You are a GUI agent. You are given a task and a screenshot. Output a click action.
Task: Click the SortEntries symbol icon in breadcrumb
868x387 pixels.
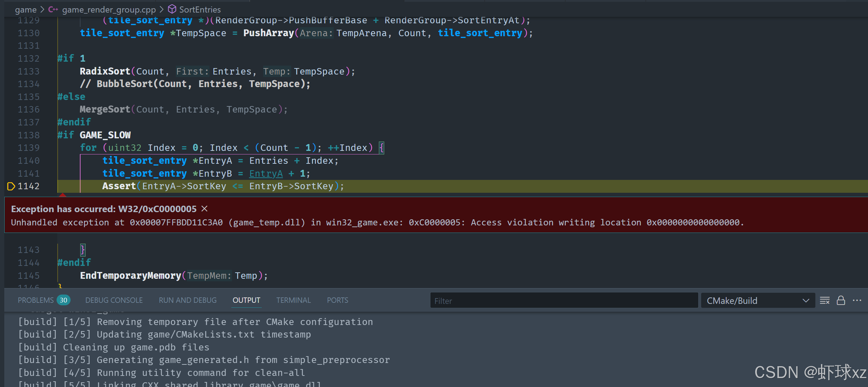pyautogui.click(x=172, y=9)
